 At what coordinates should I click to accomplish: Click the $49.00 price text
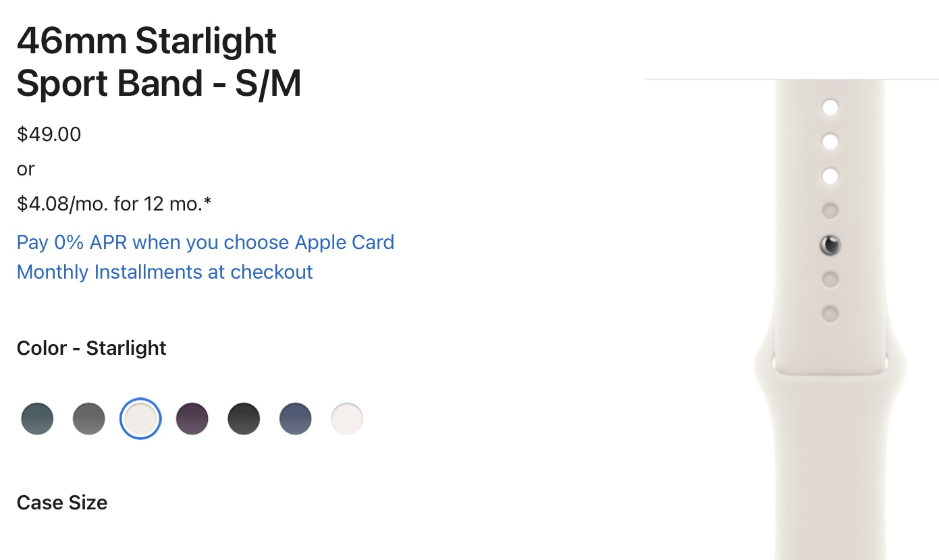(x=49, y=134)
